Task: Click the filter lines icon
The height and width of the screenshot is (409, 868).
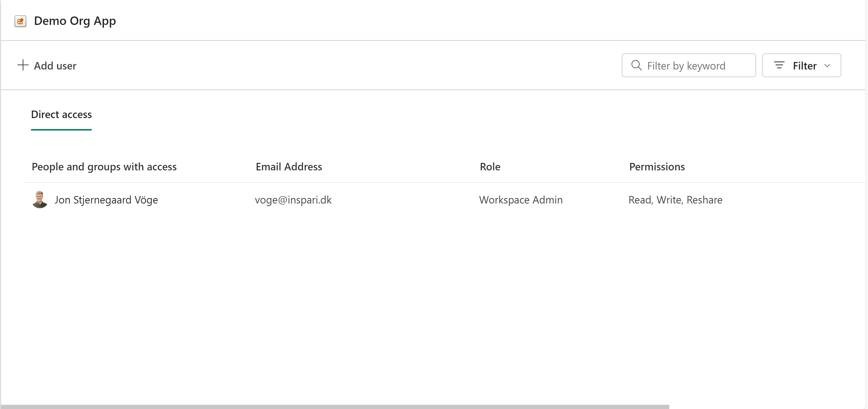Action: tap(779, 65)
